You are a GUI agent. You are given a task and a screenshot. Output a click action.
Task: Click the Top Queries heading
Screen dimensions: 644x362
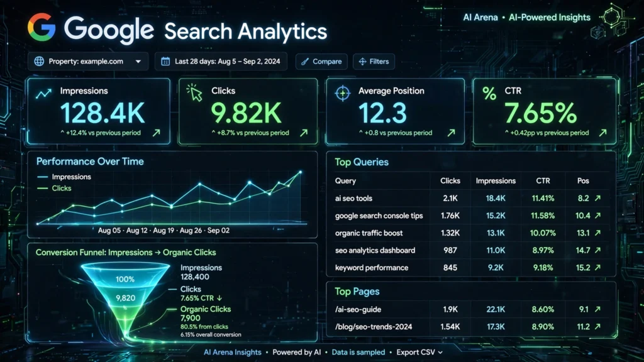pos(362,162)
